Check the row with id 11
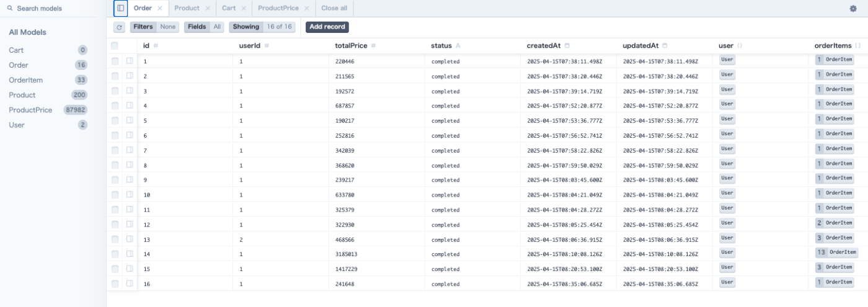The image size is (868, 307). (x=115, y=209)
